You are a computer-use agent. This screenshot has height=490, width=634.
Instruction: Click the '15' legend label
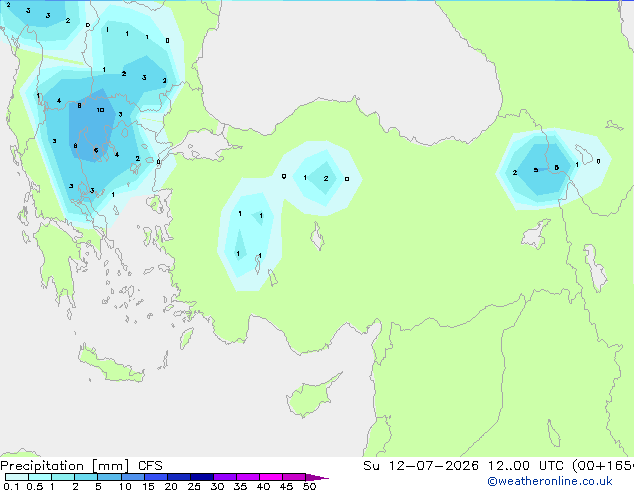(x=148, y=486)
